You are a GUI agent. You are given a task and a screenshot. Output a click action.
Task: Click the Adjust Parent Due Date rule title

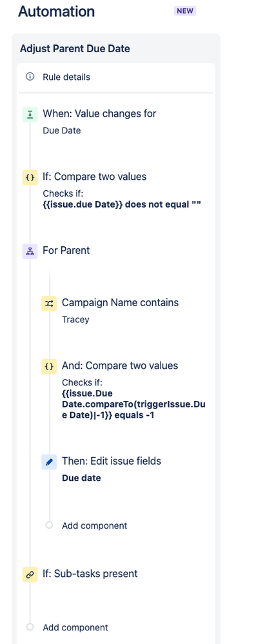point(75,49)
